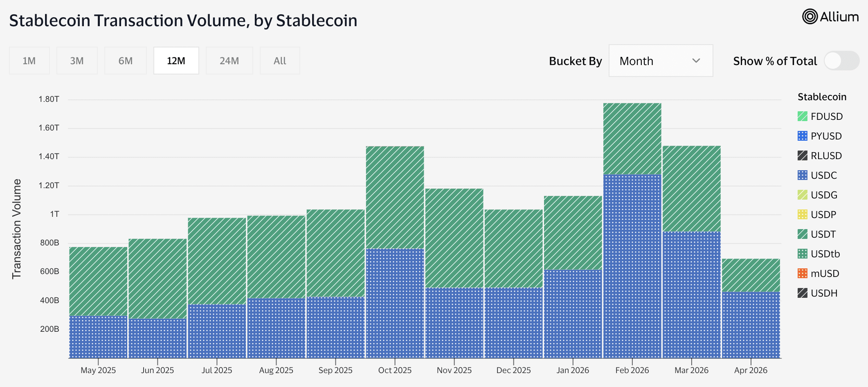Image resolution: width=868 pixels, height=387 pixels.
Task: Click the Allium logo icon
Action: (810, 17)
